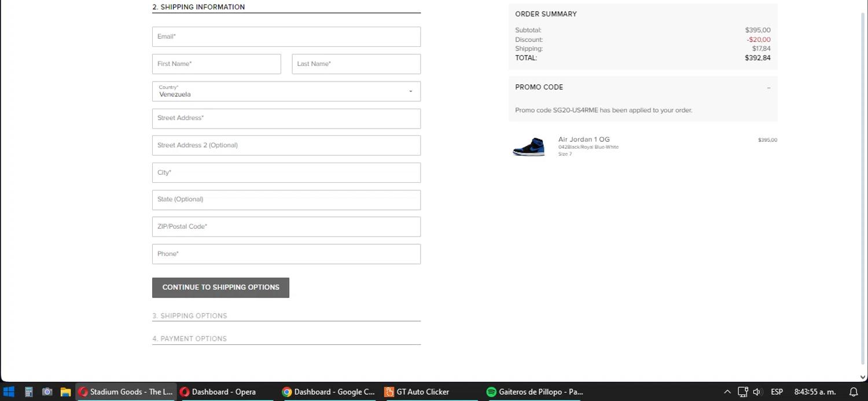Change ESP keyboard language indicator
The image size is (868, 401).
[777, 392]
